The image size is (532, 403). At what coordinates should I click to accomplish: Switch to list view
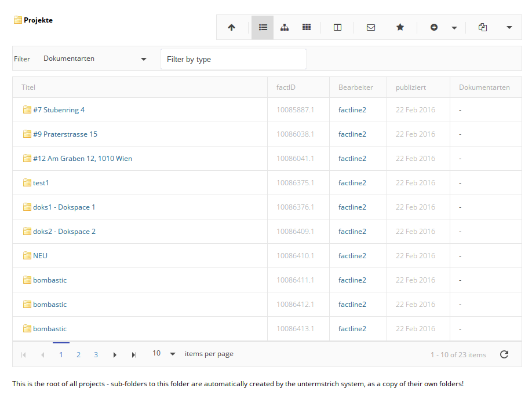point(263,27)
